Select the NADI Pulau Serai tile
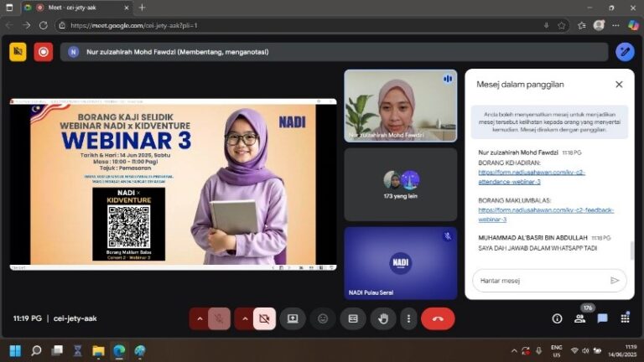This screenshot has height=362, width=644. coord(401,263)
